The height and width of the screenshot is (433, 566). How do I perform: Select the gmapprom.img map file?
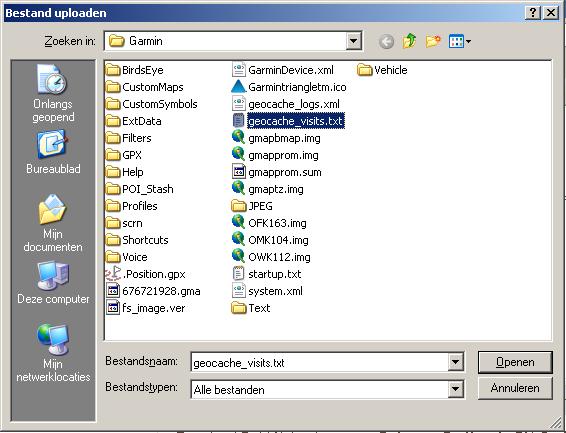coord(275,155)
